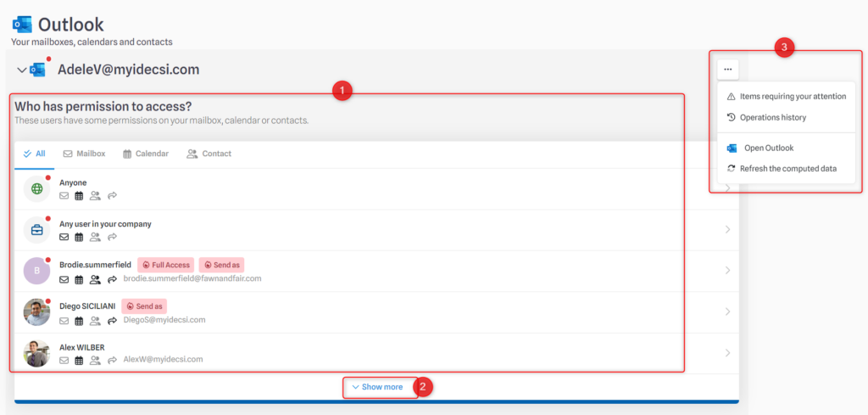Click the mail envelope icon under Anyone
The height and width of the screenshot is (415, 868).
click(64, 195)
